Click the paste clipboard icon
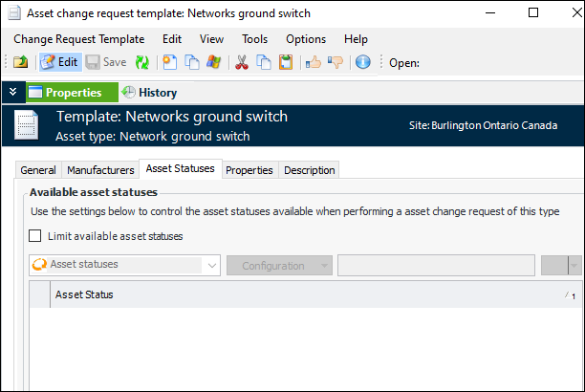This screenshot has width=585, height=392. [x=285, y=63]
